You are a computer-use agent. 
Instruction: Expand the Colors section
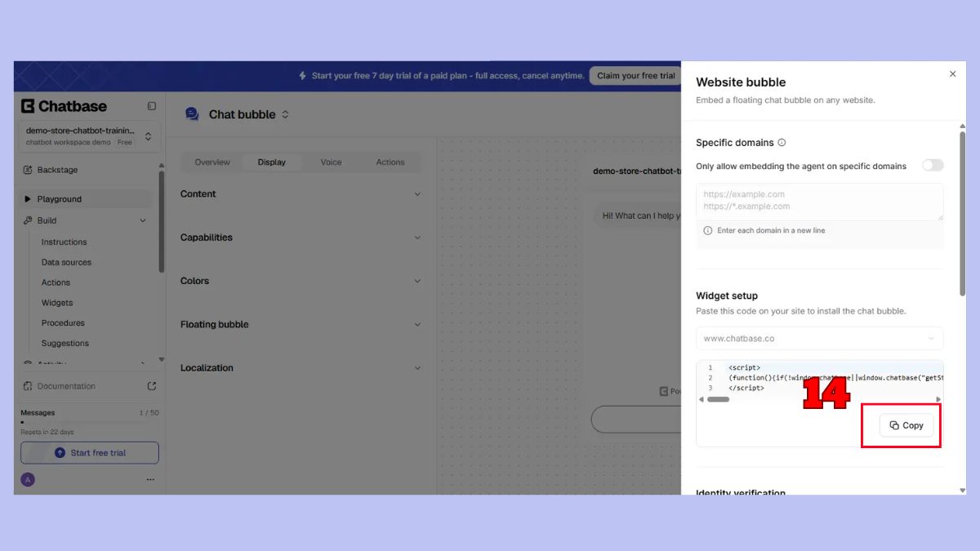click(x=301, y=281)
